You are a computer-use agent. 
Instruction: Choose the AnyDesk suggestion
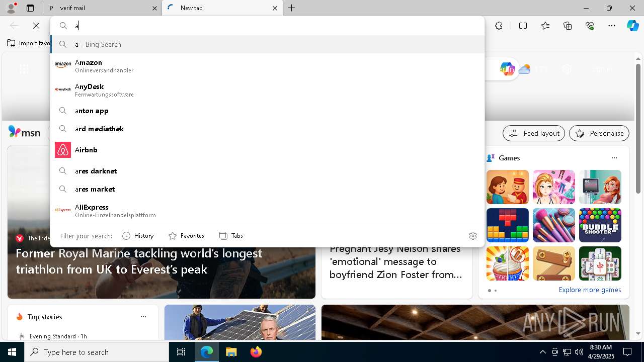point(267,90)
